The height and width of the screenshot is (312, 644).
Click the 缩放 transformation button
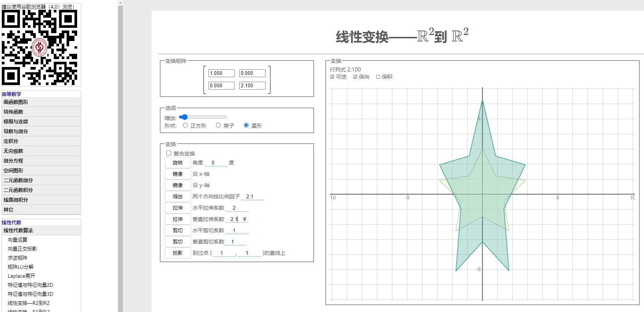pyautogui.click(x=178, y=196)
